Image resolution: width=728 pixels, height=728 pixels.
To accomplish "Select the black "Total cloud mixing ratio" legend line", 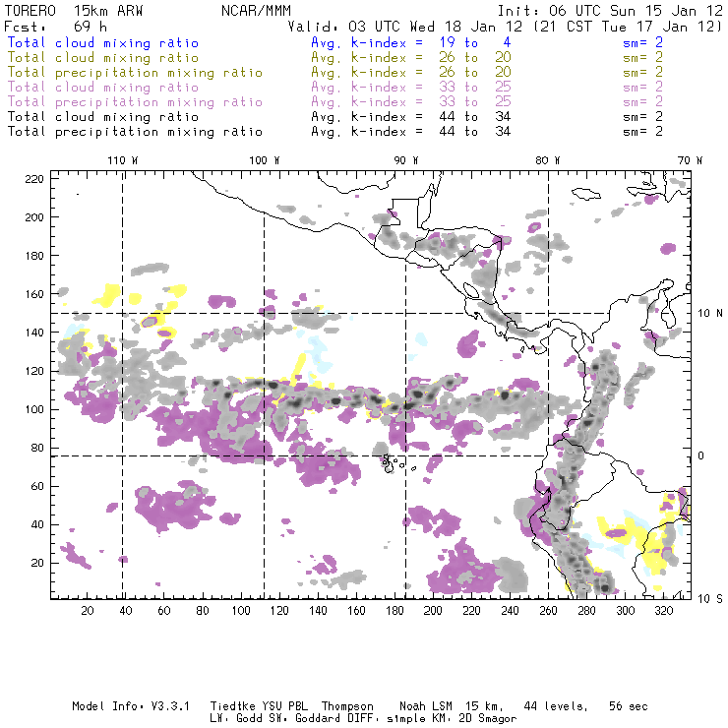I will click(103, 116).
